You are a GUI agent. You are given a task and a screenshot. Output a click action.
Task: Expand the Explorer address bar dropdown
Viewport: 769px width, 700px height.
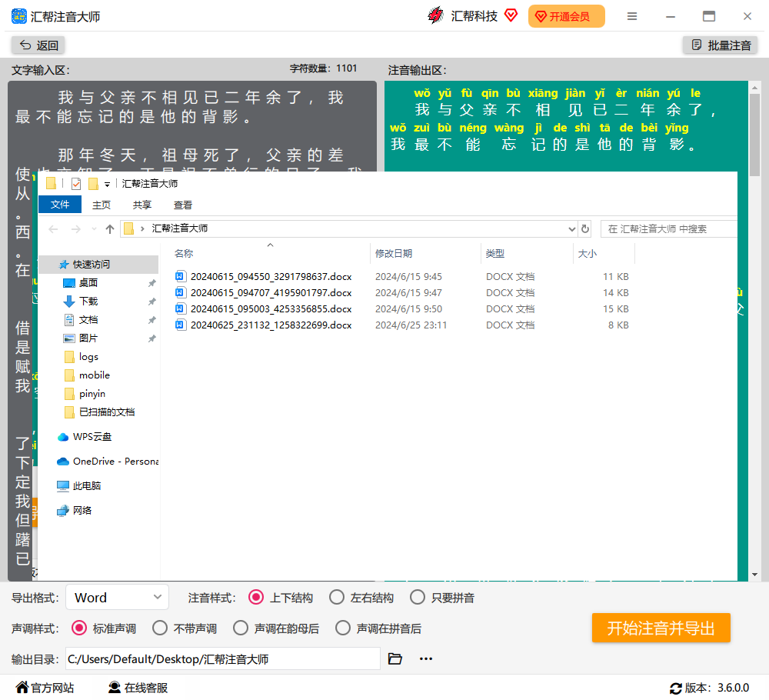coord(571,229)
